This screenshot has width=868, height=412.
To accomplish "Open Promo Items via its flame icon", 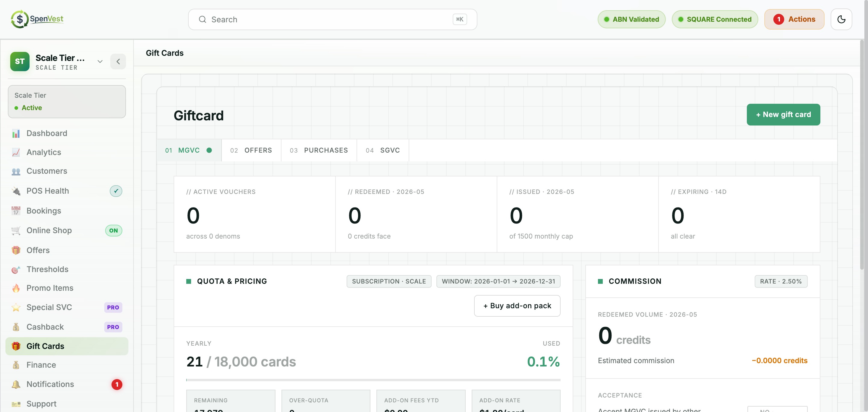I will tap(16, 288).
